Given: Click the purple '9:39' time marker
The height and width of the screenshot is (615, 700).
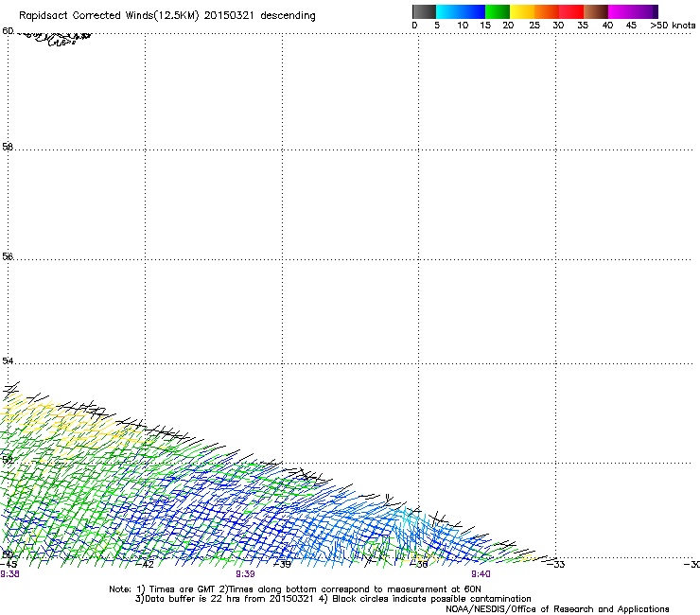Looking at the screenshot, I should (245, 574).
